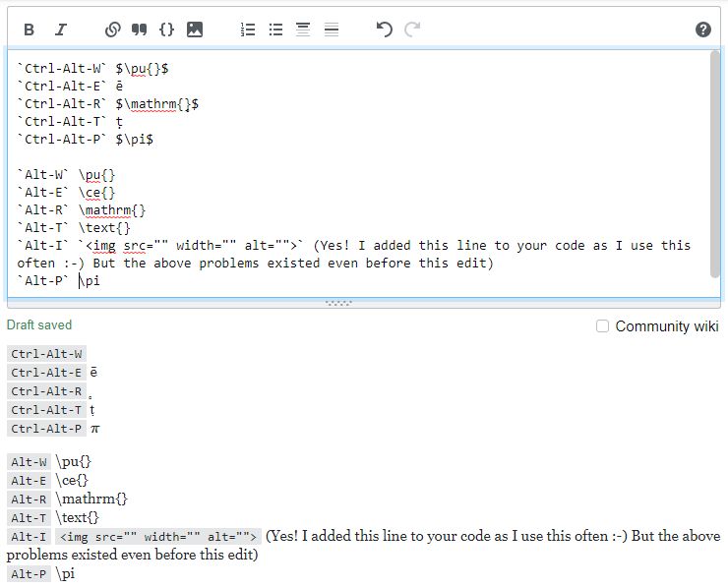Click the 'Draft saved' status text
Viewport: 728px width, 588px height.
pyautogui.click(x=39, y=324)
